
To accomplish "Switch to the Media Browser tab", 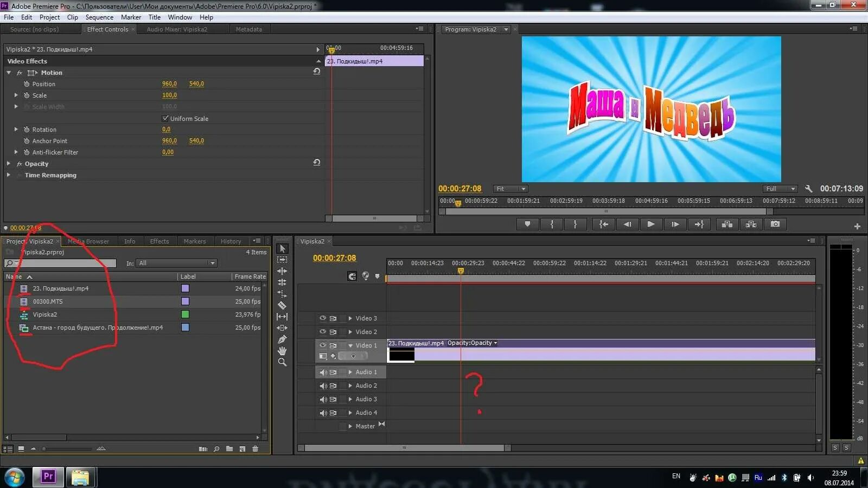I will (88, 241).
